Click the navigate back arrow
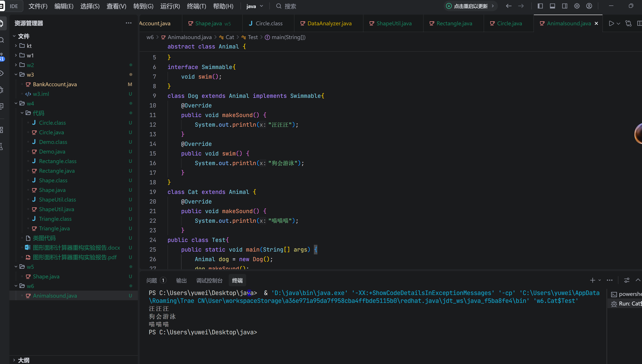Viewport: 642px width, 364px height. point(509,6)
